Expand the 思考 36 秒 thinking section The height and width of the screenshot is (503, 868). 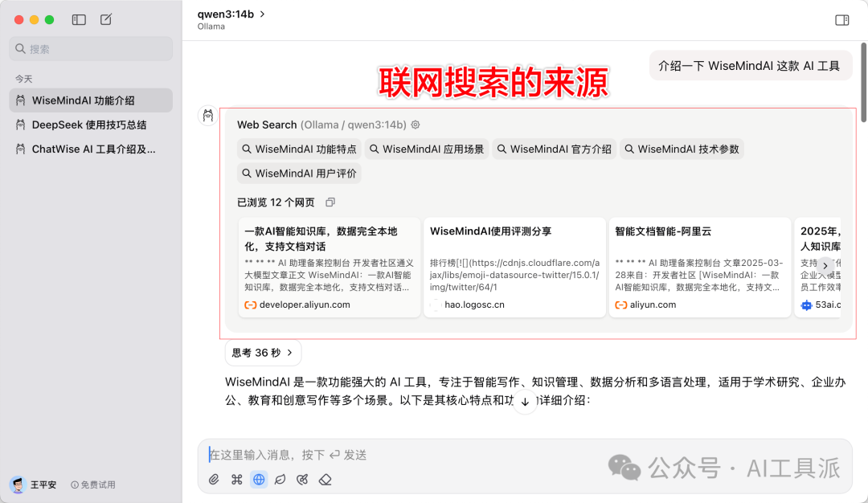click(263, 353)
